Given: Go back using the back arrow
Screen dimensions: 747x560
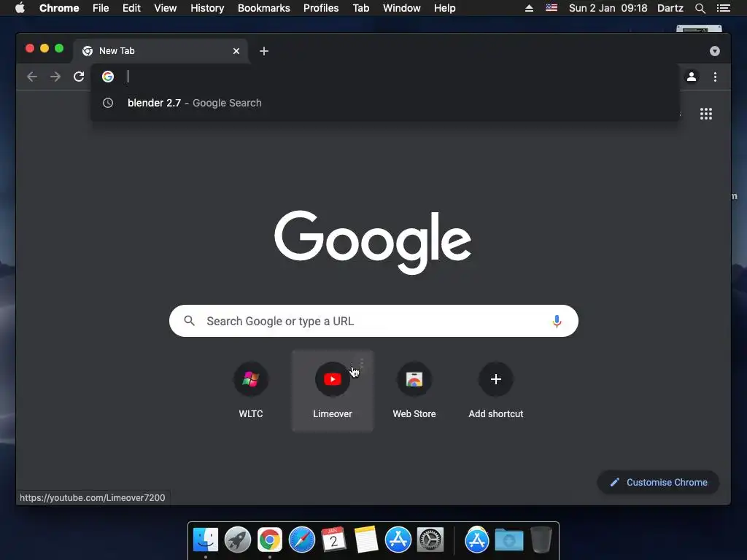Looking at the screenshot, I should (x=32, y=77).
